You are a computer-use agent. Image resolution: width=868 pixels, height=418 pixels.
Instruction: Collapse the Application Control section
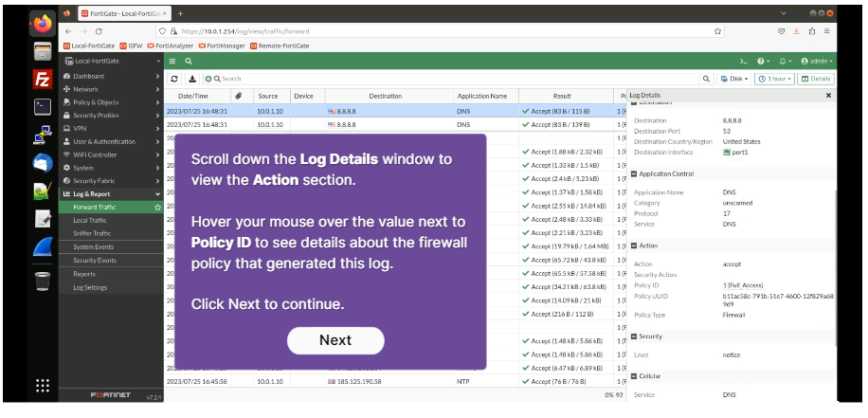634,173
